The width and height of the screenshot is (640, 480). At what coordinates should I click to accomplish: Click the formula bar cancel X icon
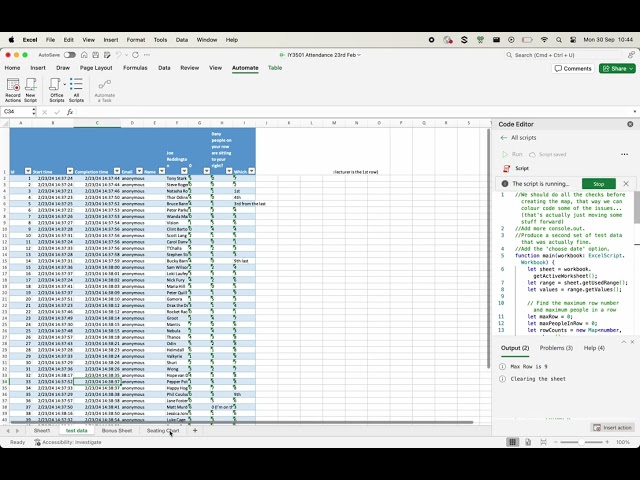tap(44, 112)
